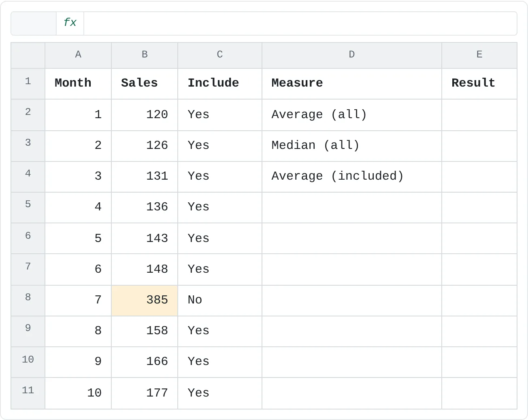Image resolution: width=528 pixels, height=420 pixels.
Task: Select the Month cell showing 10
Action: tap(78, 393)
